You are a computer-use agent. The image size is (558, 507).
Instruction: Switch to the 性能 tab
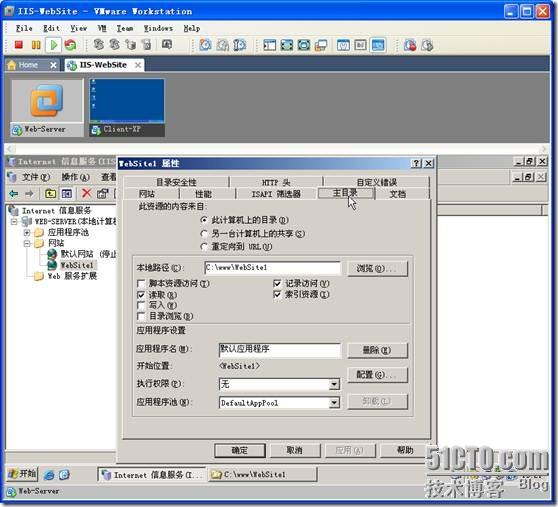(x=204, y=194)
